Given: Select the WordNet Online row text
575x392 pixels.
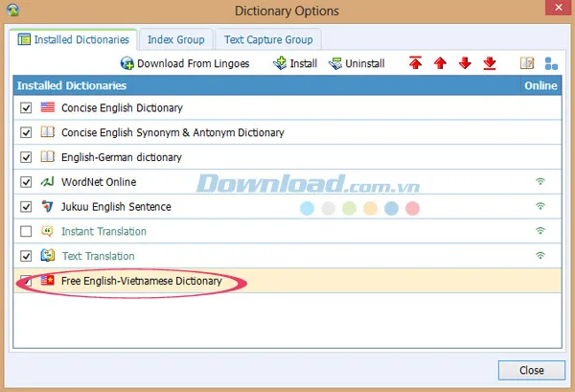Looking at the screenshot, I should (x=99, y=182).
